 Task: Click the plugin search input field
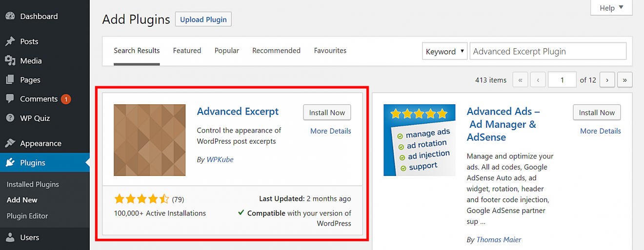547,51
